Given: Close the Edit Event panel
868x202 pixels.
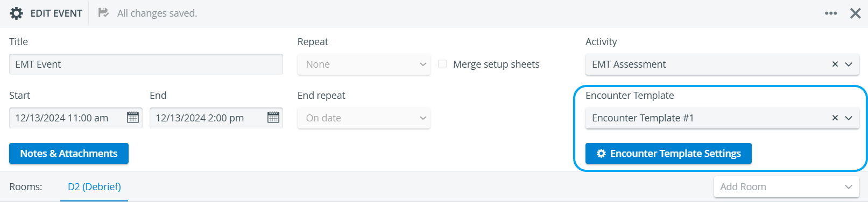Looking at the screenshot, I should pos(855,13).
